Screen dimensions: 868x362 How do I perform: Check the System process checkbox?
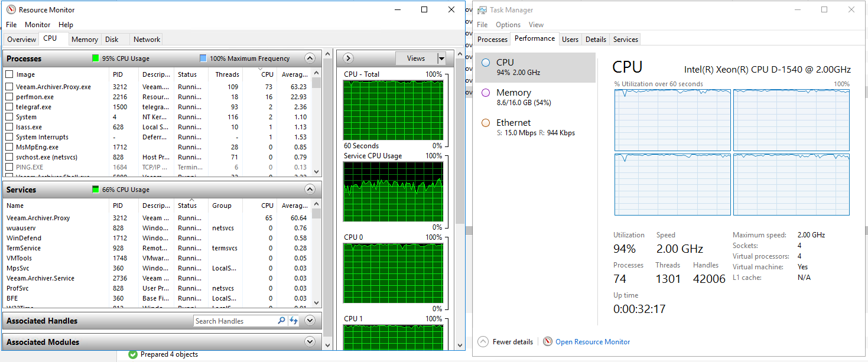click(x=9, y=117)
